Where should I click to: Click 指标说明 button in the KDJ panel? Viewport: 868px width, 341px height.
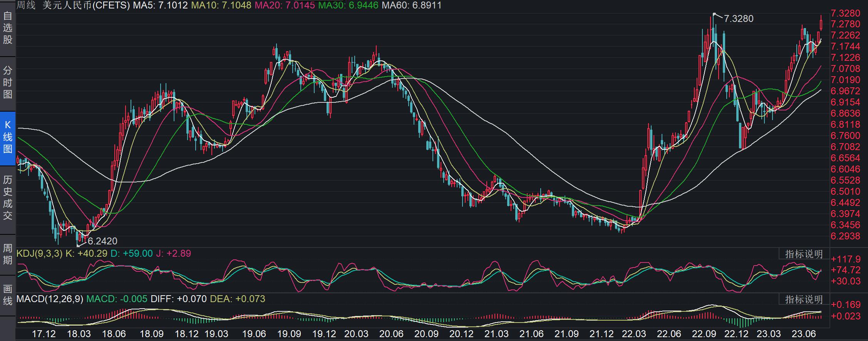[x=804, y=254]
